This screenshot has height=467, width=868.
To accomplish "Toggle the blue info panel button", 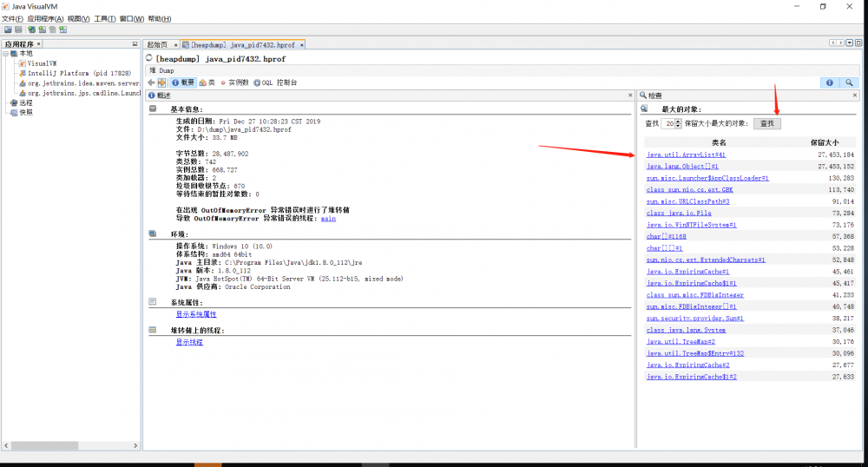I will [x=829, y=82].
